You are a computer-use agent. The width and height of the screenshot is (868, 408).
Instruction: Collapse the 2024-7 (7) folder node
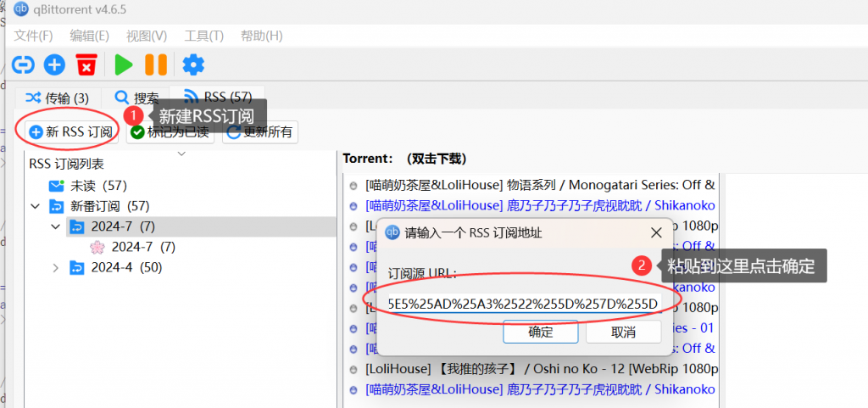pos(56,226)
